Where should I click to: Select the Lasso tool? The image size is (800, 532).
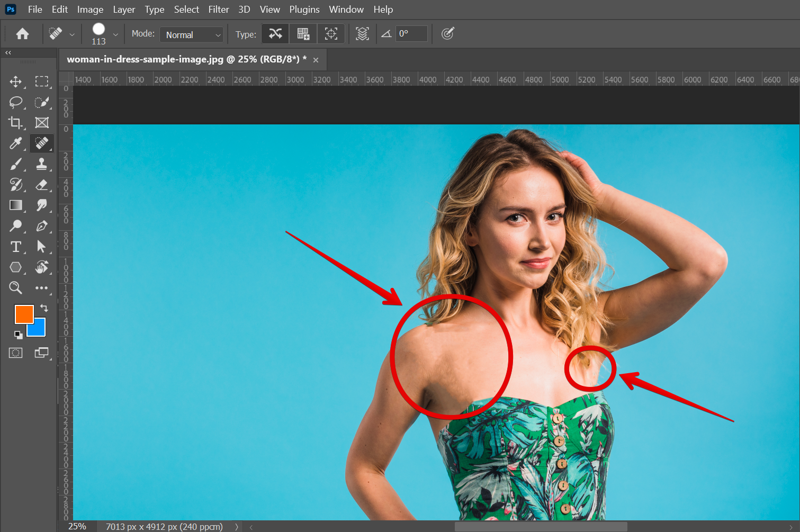pos(15,102)
